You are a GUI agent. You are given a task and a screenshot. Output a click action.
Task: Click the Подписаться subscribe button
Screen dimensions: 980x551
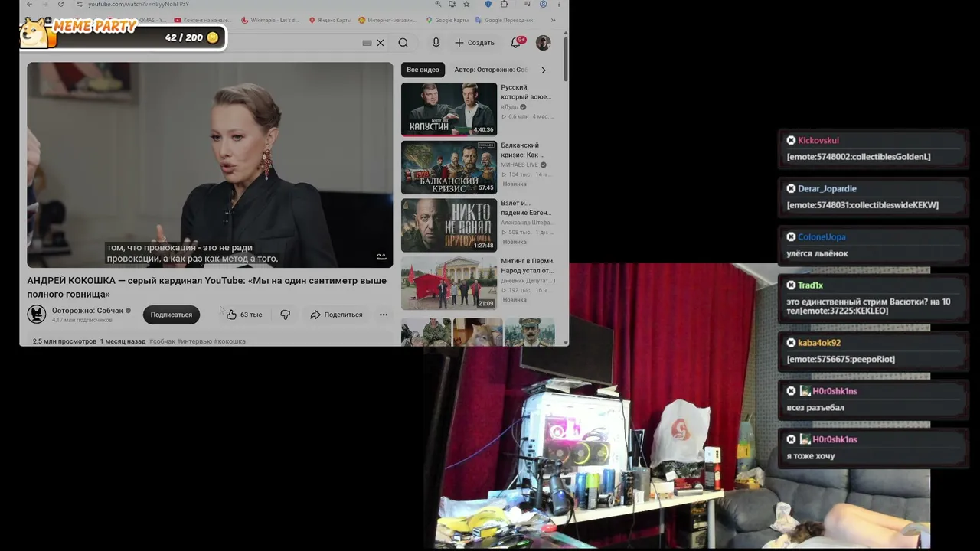[171, 315]
